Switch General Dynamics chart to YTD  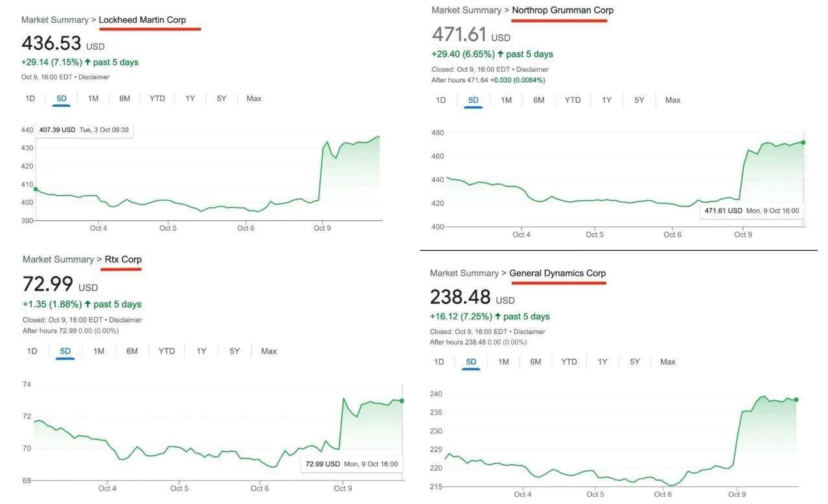click(x=569, y=361)
